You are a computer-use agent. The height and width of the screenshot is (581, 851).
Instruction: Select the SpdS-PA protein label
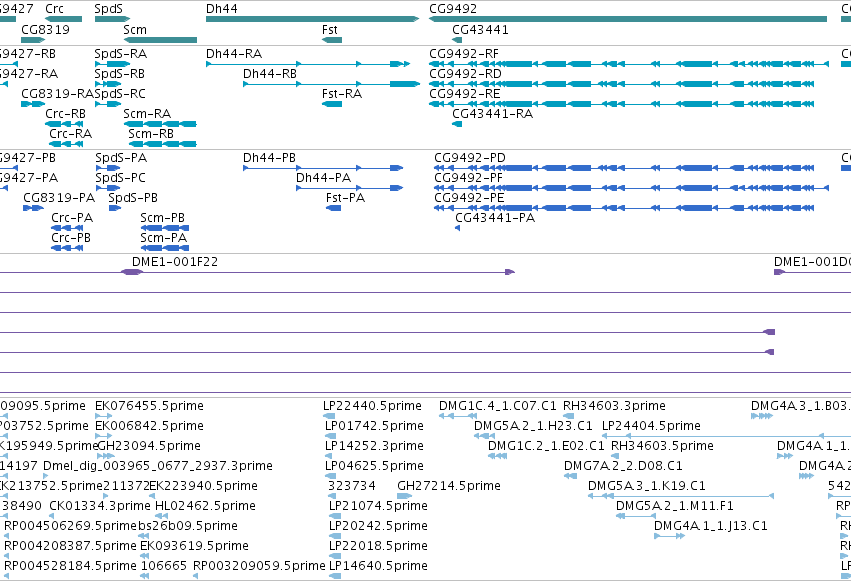click(121, 158)
